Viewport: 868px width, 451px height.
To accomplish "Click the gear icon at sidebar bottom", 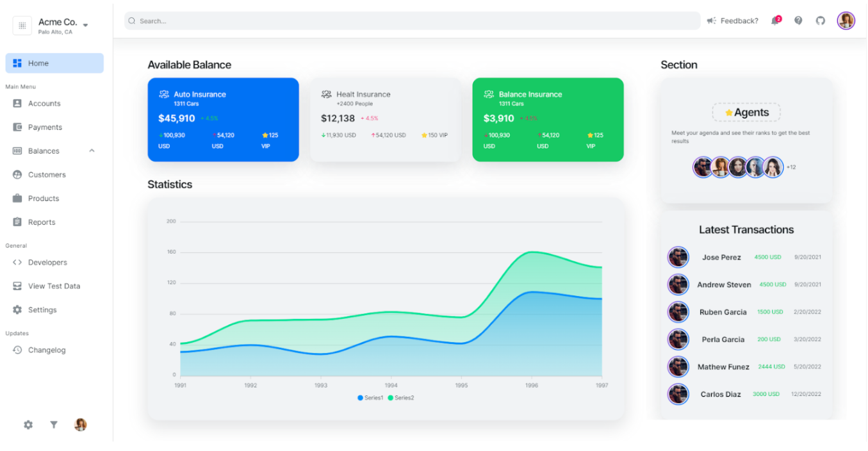I will click(x=28, y=424).
